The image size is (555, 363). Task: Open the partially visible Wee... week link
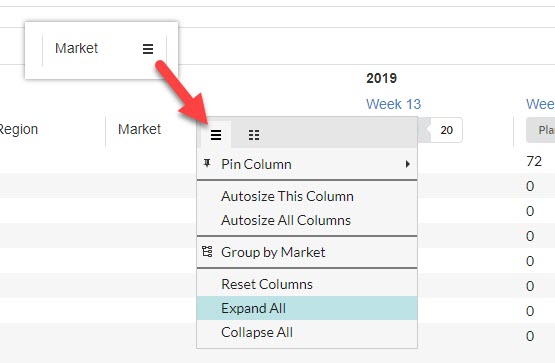point(540,104)
